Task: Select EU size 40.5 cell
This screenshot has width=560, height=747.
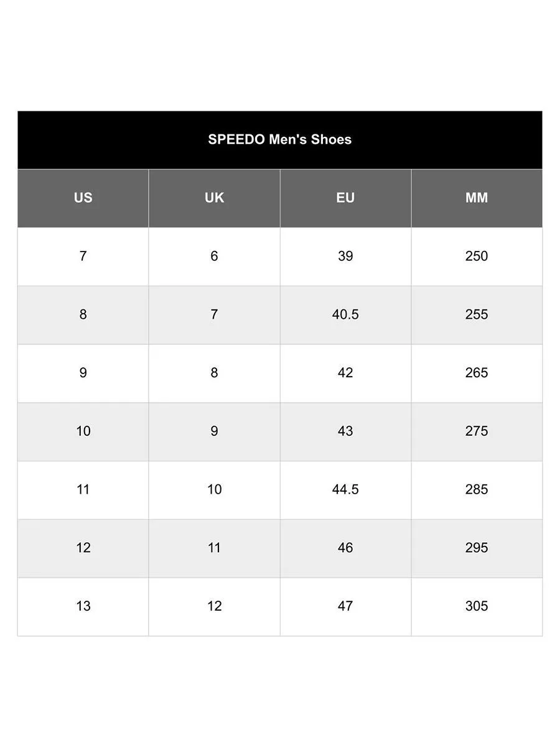Action: click(x=345, y=314)
